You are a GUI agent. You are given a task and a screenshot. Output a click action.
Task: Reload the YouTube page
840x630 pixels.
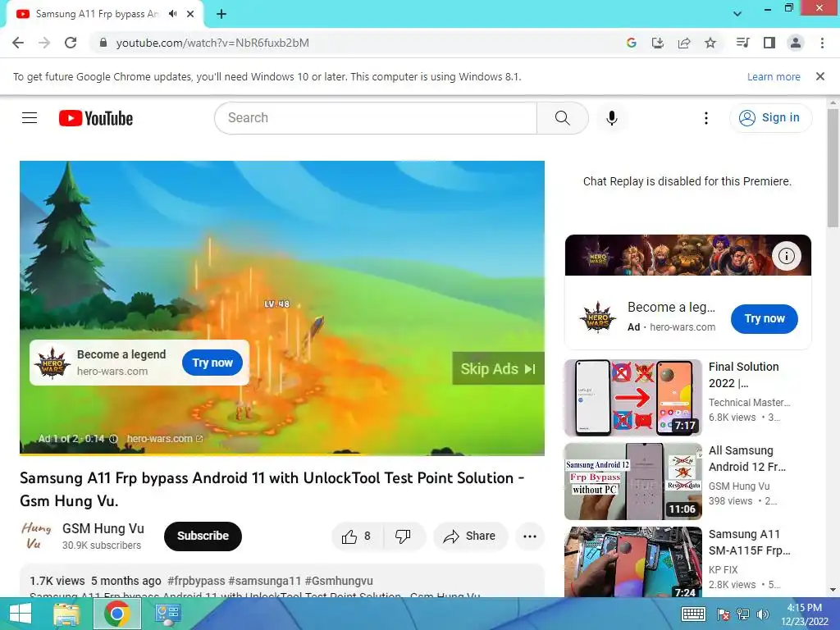pos(71,43)
